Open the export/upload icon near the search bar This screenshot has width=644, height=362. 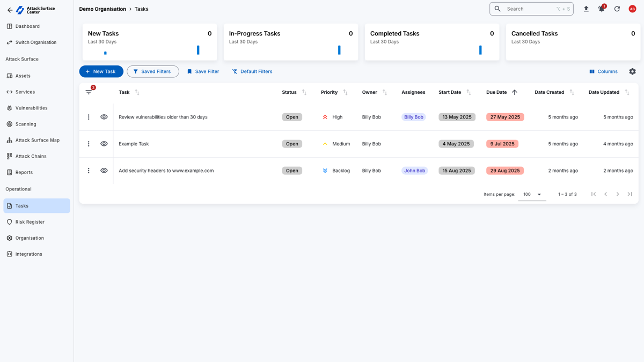tap(586, 9)
